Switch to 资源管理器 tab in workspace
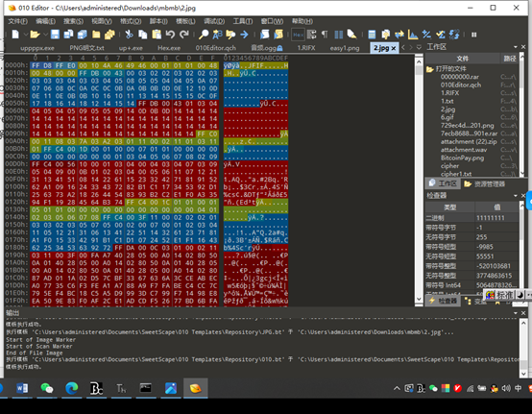Image resolution: width=532 pixels, height=414 pixels. 485,183
